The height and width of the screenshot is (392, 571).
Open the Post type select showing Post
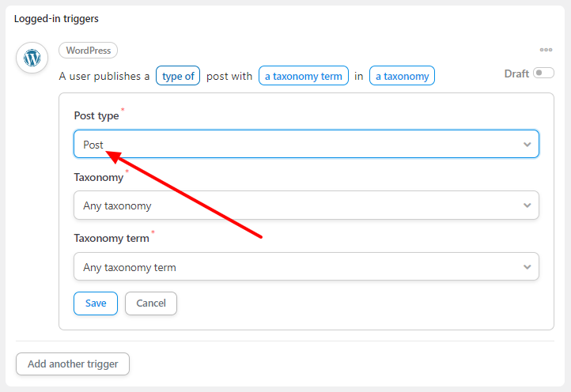306,144
